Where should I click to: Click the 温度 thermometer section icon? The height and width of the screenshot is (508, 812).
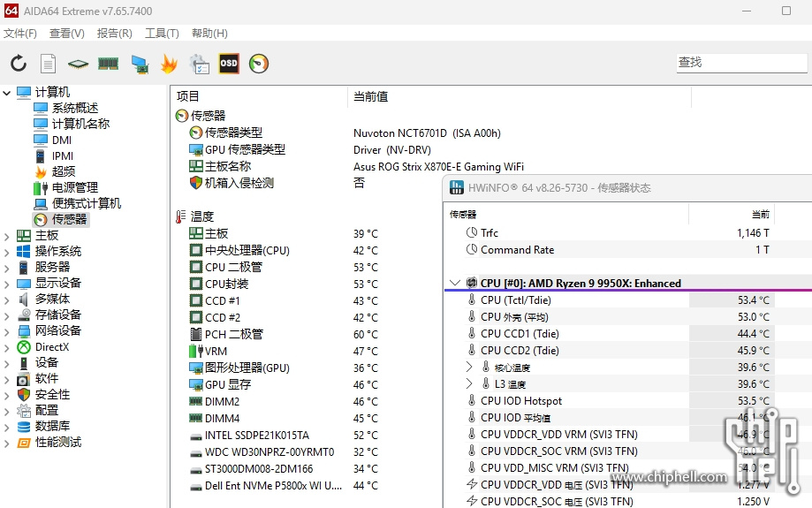coord(181,216)
